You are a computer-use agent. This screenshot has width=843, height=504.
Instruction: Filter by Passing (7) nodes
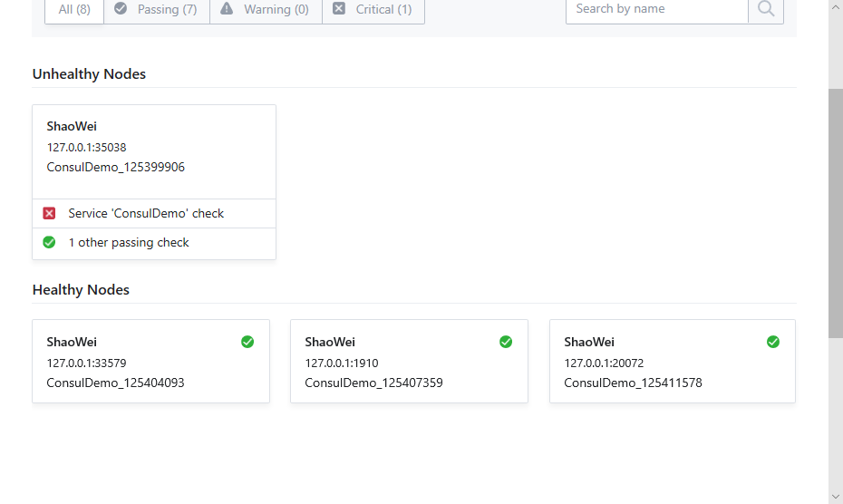(x=157, y=10)
